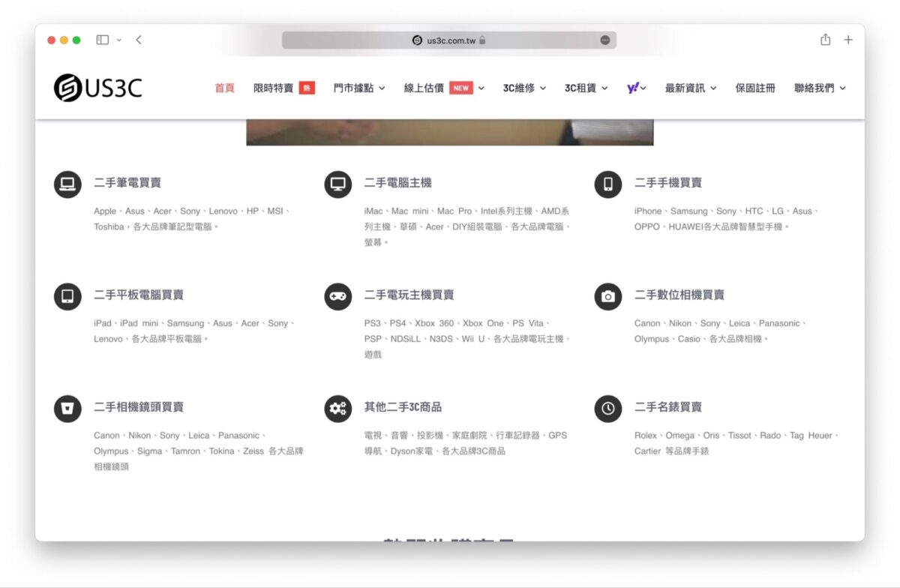The image size is (900, 588).
Task: Click the description starting with Rolex、Omega
Action: pyautogui.click(x=737, y=443)
